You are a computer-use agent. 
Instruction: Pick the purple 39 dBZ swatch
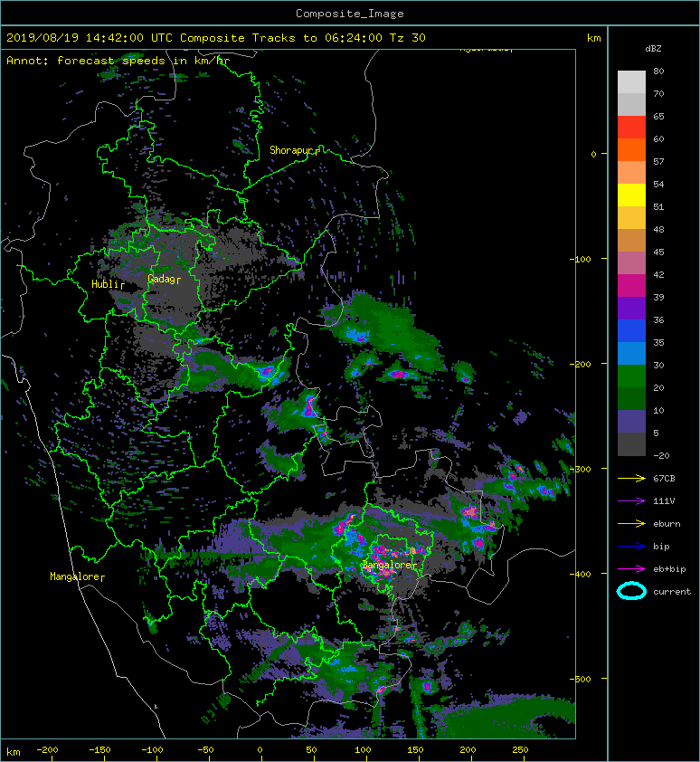point(631,308)
